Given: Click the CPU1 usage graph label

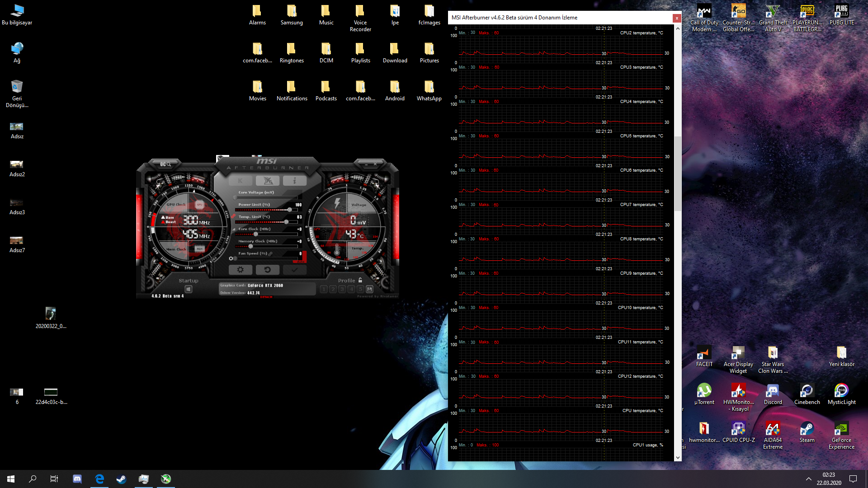Looking at the screenshot, I should point(648,445).
